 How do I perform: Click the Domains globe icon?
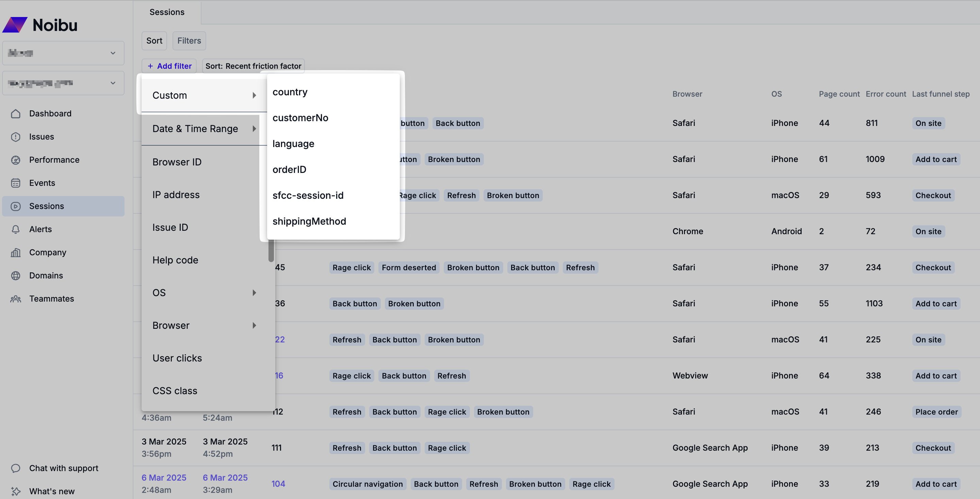(16, 276)
